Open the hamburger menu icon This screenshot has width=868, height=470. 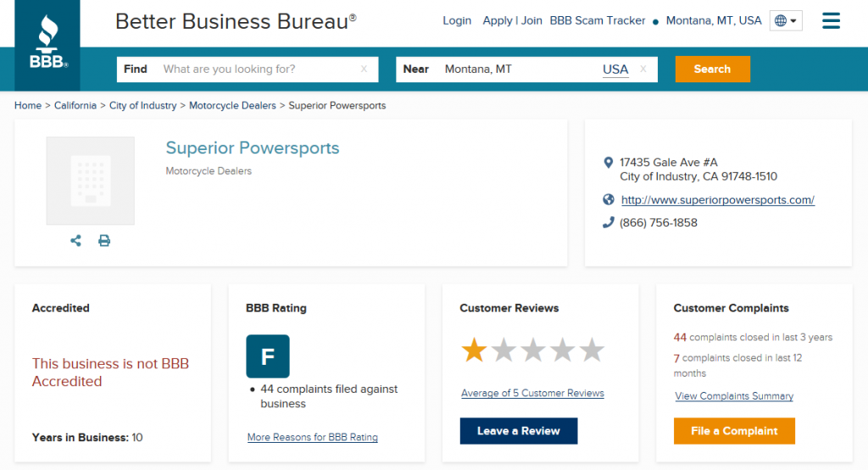pyautogui.click(x=831, y=21)
